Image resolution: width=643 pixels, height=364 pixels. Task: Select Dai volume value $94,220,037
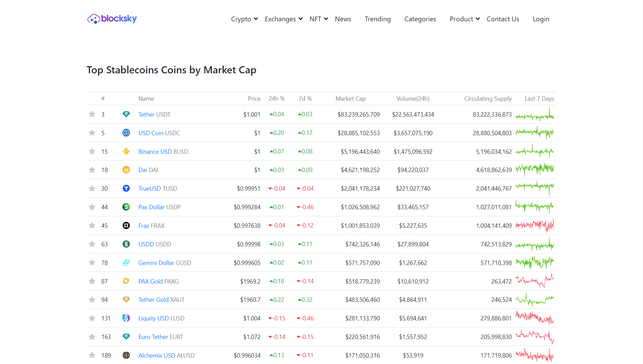coord(413,170)
